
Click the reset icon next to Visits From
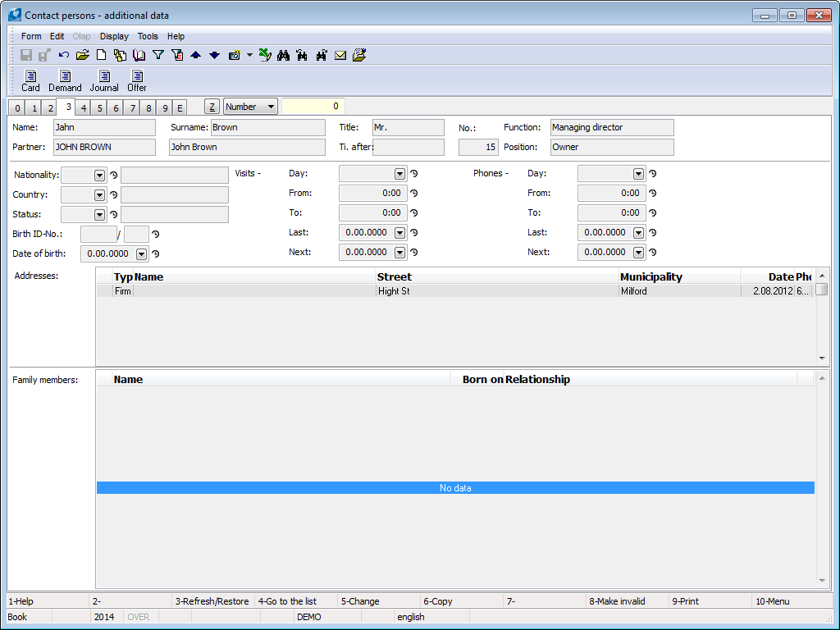pyautogui.click(x=414, y=194)
